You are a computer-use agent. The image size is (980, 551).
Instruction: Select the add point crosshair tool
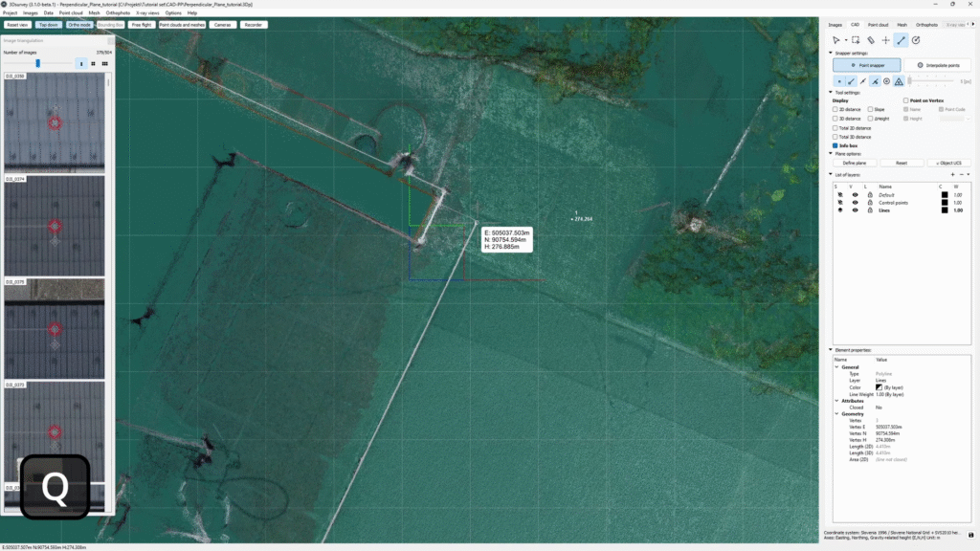tap(885, 40)
